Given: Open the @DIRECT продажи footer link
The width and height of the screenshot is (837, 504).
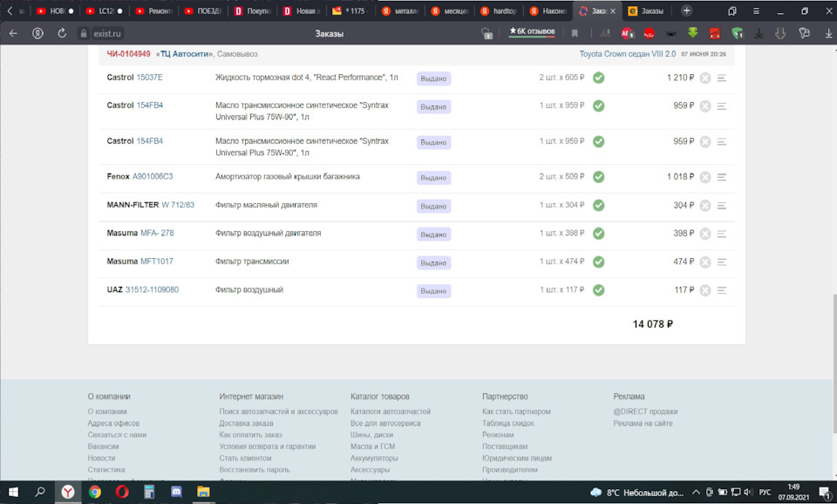Looking at the screenshot, I should (645, 411).
